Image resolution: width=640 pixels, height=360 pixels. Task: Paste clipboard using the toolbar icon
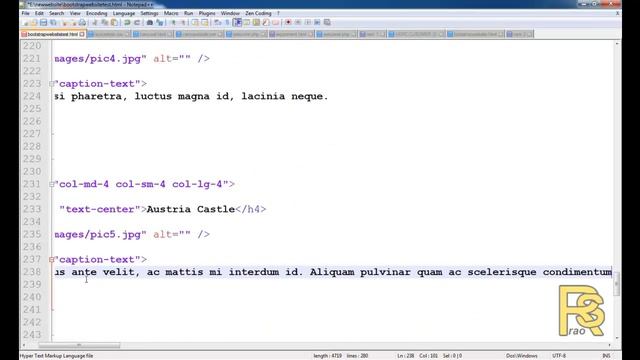click(114, 22)
